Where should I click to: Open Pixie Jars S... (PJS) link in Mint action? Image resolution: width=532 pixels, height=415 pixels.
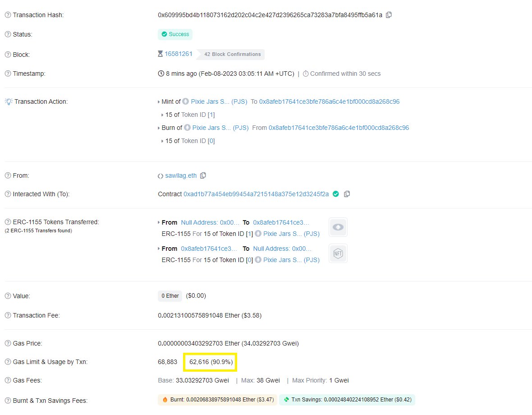click(219, 101)
